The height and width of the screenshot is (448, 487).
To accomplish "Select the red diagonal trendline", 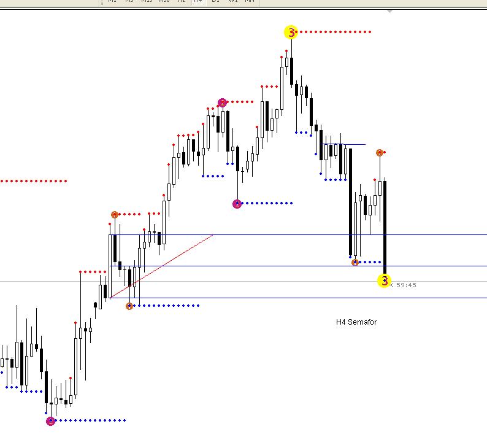I will 161,266.
